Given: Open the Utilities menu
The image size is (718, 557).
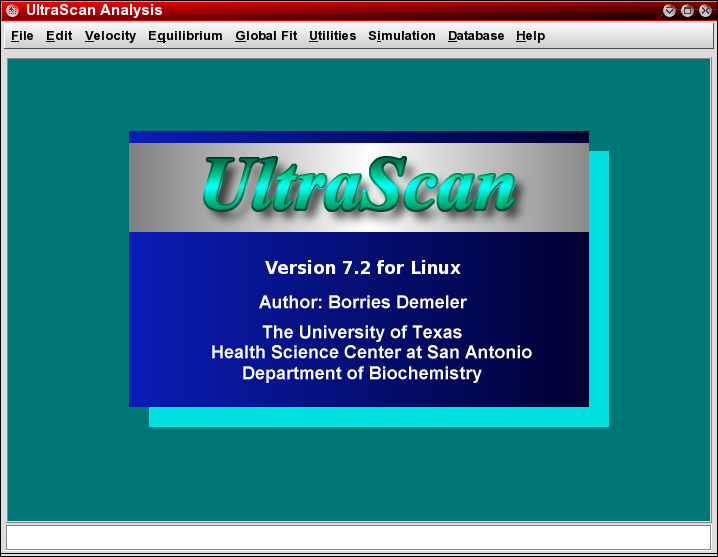Looking at the screenshot, I should coord(332,36).
